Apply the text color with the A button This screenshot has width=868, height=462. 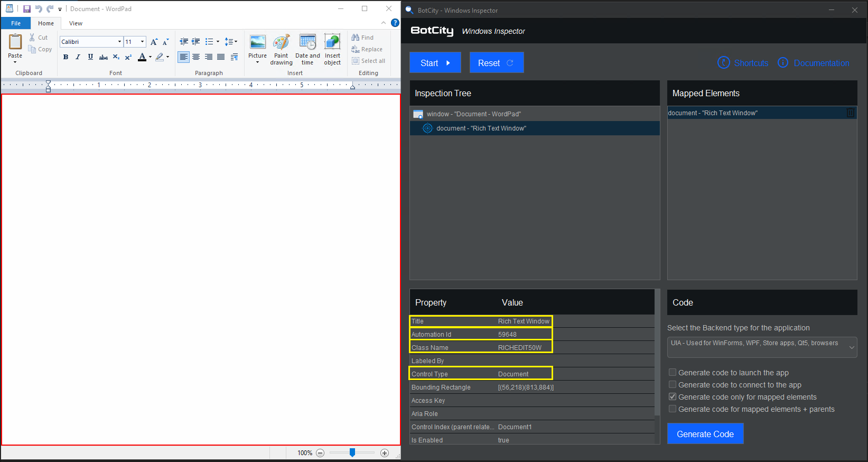142,57
